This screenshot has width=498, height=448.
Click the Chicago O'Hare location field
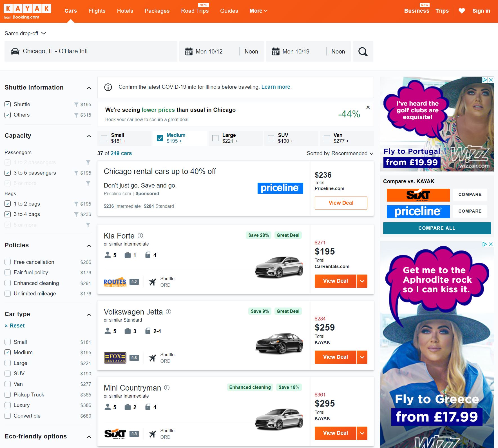(91, 52)
